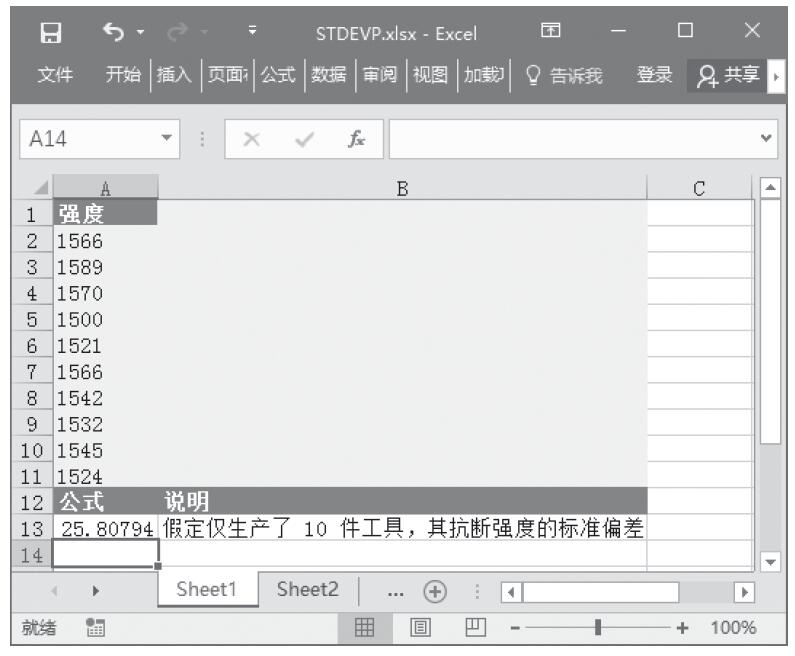
Task: Select cell A13 containing 25.80794
Action: tap(105, 528)
